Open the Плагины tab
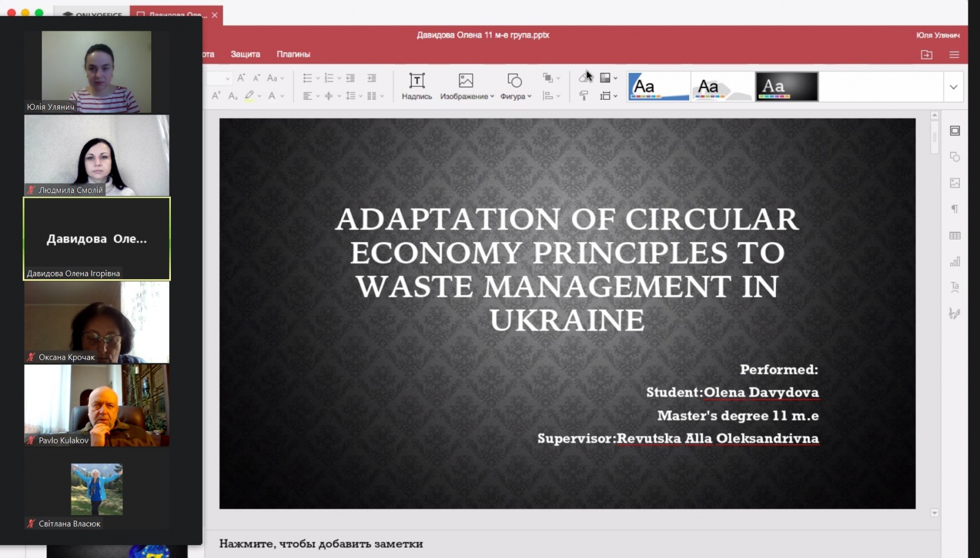The image size is (980, 558). point(293,54)
